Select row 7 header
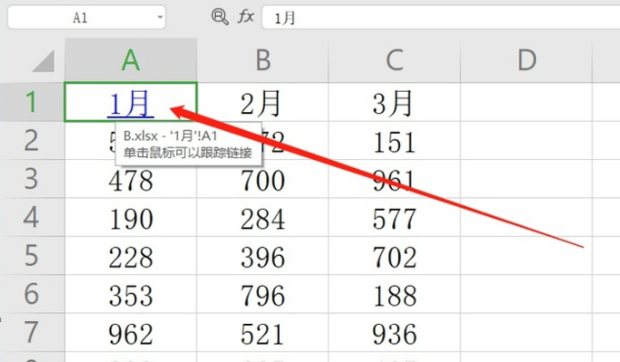 (x=32, y=332)
